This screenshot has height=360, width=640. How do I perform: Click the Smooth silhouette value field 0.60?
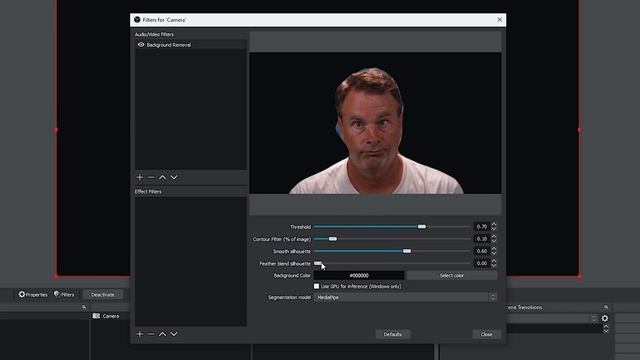(482, 251)
